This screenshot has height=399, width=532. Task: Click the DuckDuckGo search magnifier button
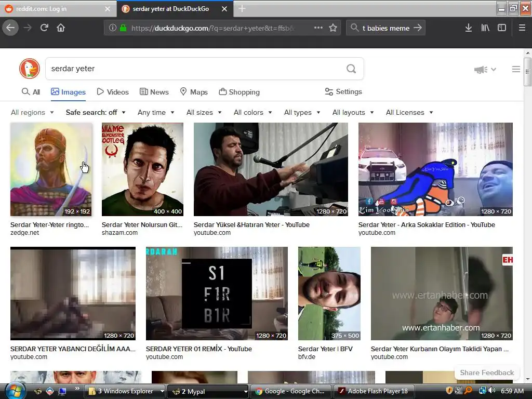click(351, 69)
